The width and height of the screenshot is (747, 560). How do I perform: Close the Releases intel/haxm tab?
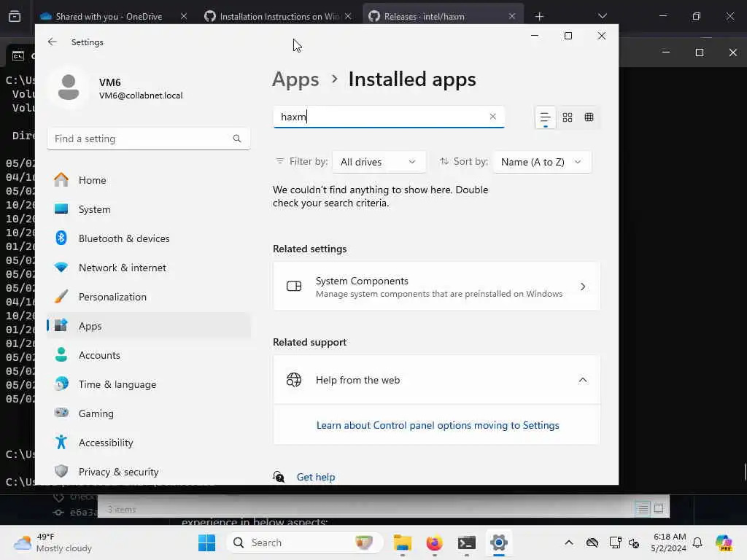pos(511,16)
